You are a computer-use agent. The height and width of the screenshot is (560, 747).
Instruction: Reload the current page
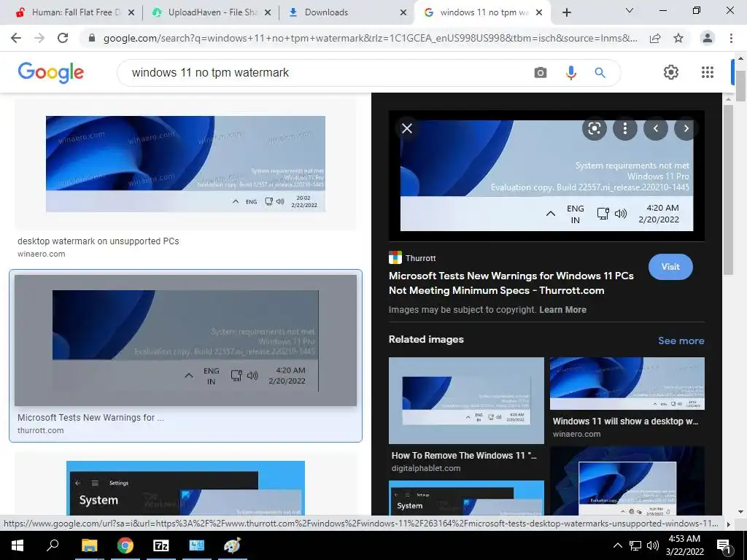pos(63,38)
